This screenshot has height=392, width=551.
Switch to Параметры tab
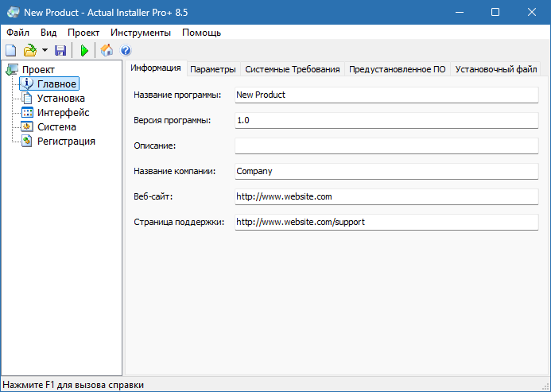click(213, 69)
